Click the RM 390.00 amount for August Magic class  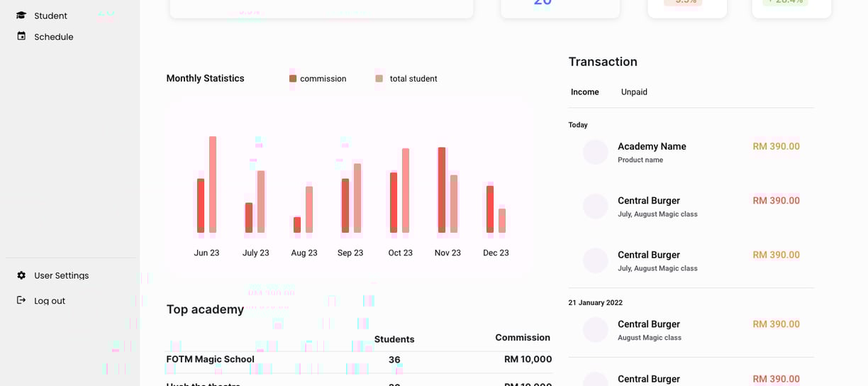[x=776, y=324]
